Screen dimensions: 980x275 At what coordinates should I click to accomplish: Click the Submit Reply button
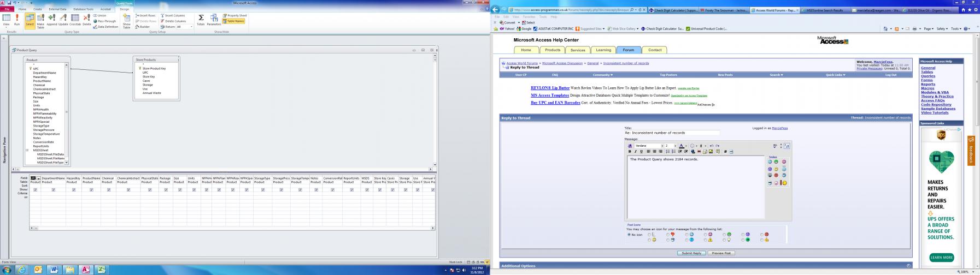click(x=691, y=253)
